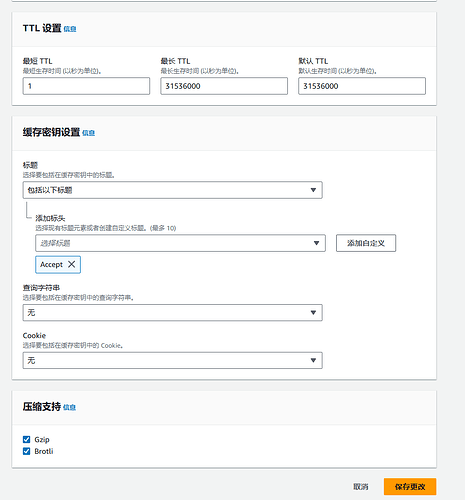Click the orange 保存更改 button
The height and width of the screenshot is (500, 465).
coord(410,487)
